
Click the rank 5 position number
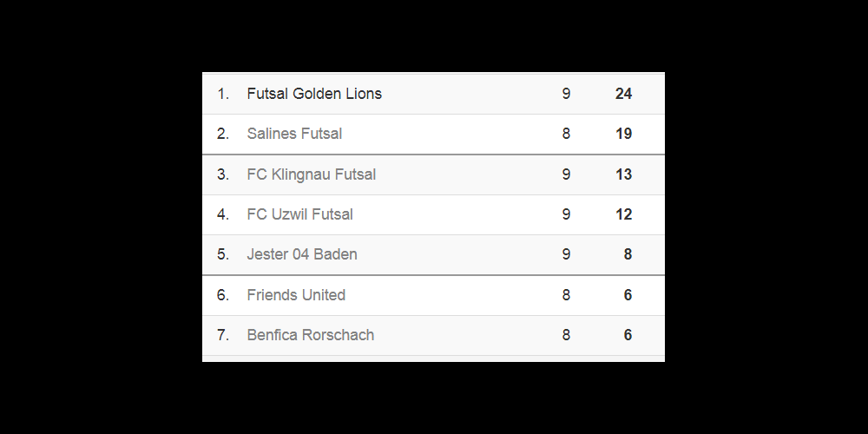click(223, 254)
